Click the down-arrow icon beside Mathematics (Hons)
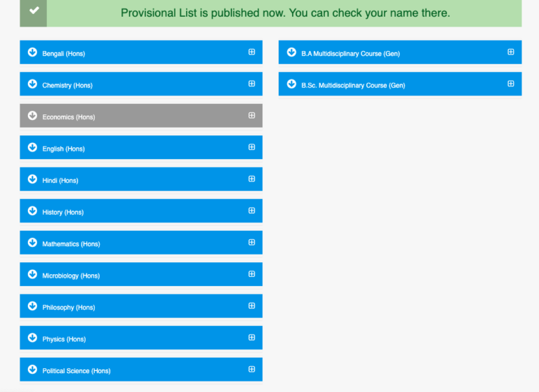Screen dimensions: 539x392 [x=32, y=243]
